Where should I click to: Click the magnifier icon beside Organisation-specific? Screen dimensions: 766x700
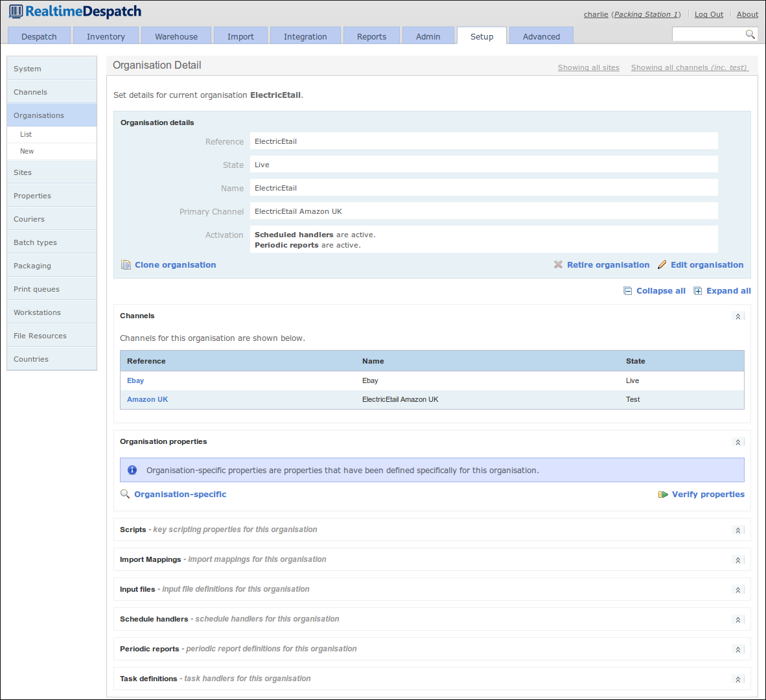tap(125, 495)
